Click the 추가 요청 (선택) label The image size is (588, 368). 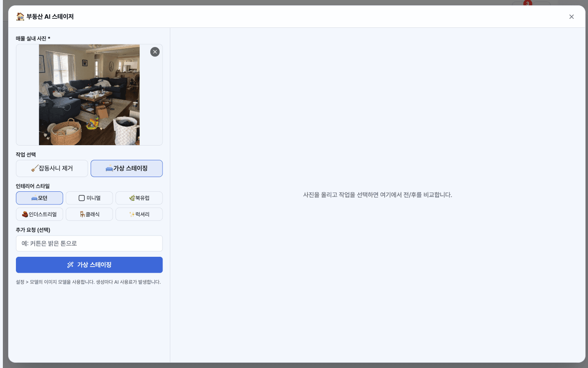pyautogui.click(x=33, y=230)
